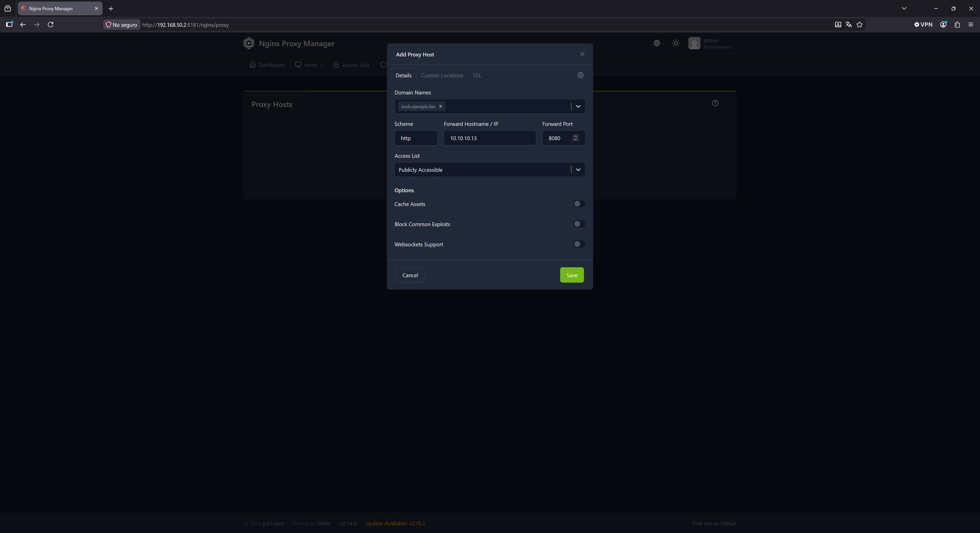
Task: Go back with the browser back arrow
Action: coord(23,25)
